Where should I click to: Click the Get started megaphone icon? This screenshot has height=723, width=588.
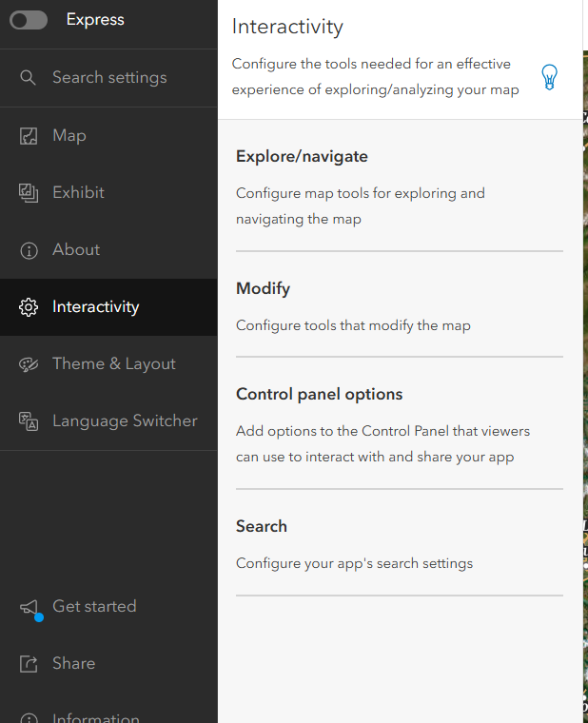point(29,608)
